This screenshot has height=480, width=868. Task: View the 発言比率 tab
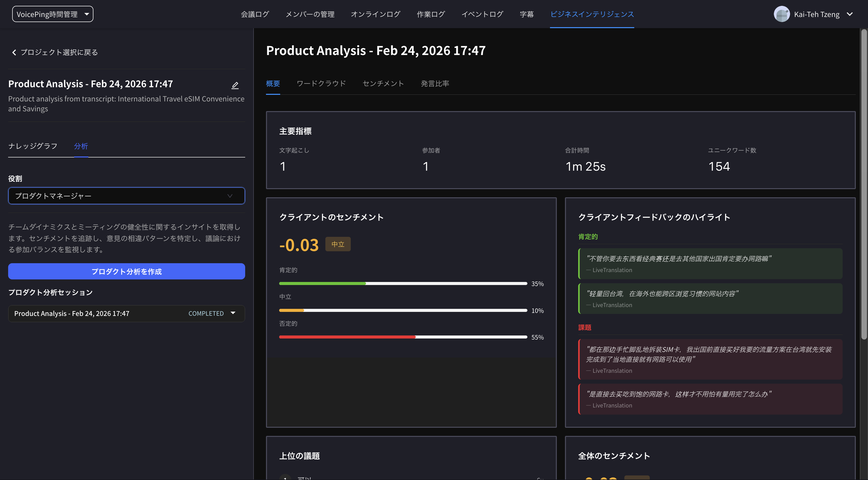click(435, 83)
